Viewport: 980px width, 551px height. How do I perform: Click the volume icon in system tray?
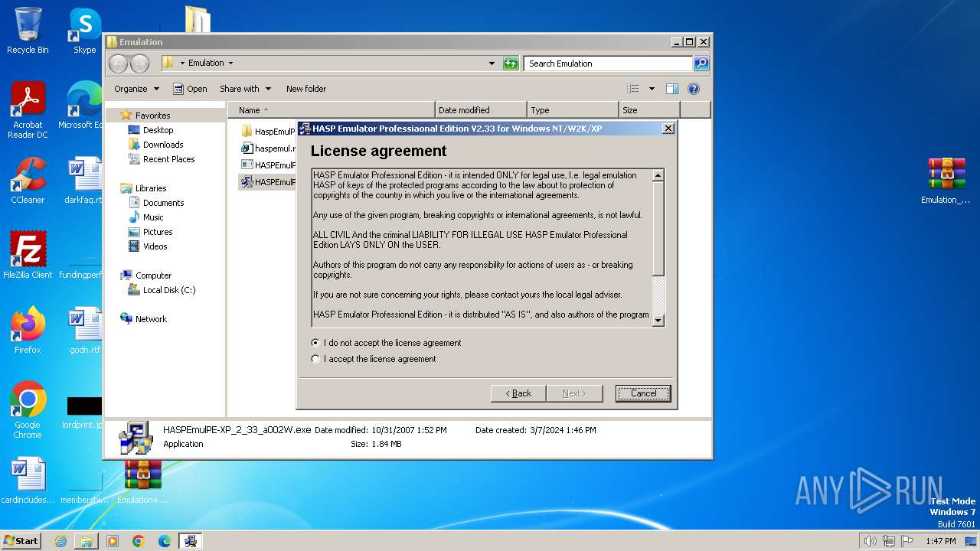point(870,541)
